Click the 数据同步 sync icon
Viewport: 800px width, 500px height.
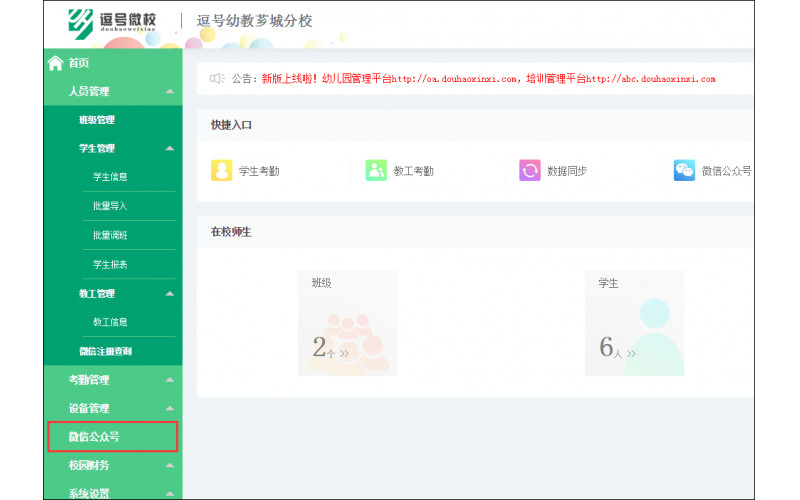[x=530, y=170]
